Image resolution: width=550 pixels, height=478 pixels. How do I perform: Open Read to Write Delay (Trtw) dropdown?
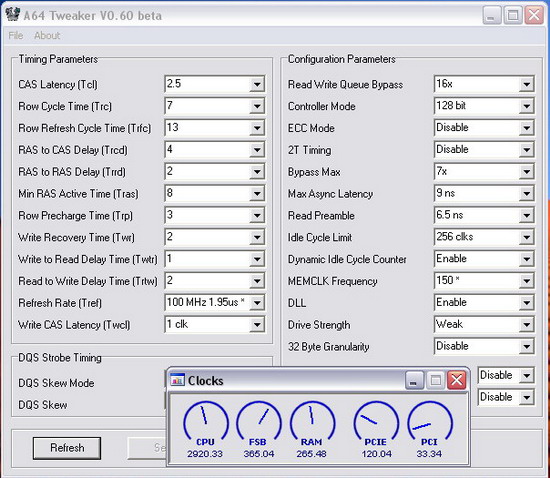point(257,281)
